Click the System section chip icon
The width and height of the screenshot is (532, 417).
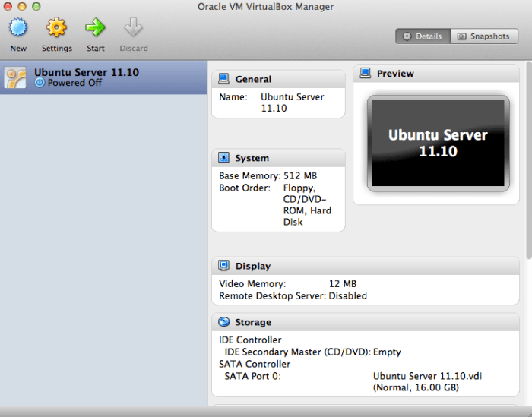coord(224,158)
